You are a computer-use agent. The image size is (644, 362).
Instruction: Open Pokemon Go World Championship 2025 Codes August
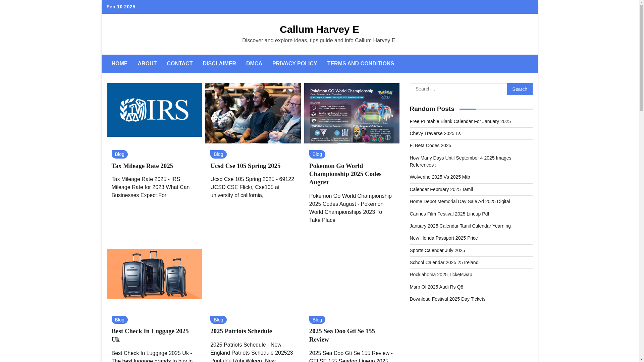tap(345, 174)
